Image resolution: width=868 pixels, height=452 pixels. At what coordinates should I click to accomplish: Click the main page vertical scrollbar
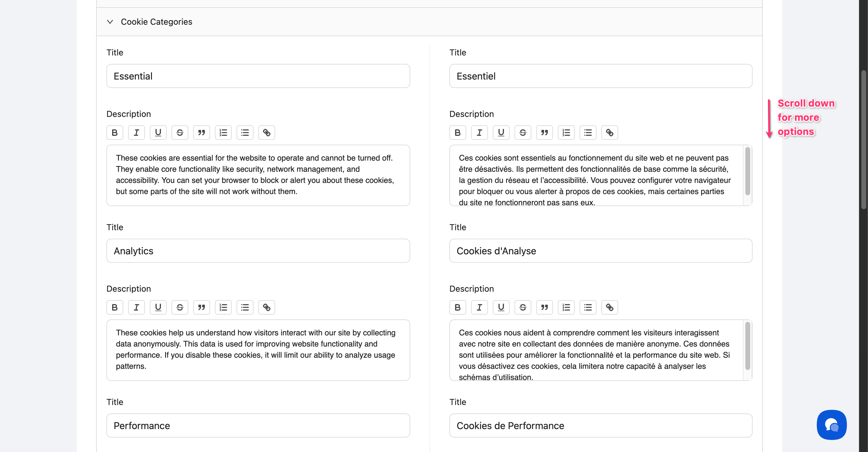[x=863, y=140]
